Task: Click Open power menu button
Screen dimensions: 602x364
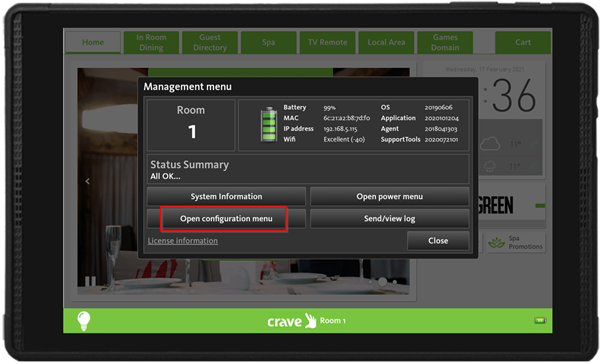Action: 389,196
